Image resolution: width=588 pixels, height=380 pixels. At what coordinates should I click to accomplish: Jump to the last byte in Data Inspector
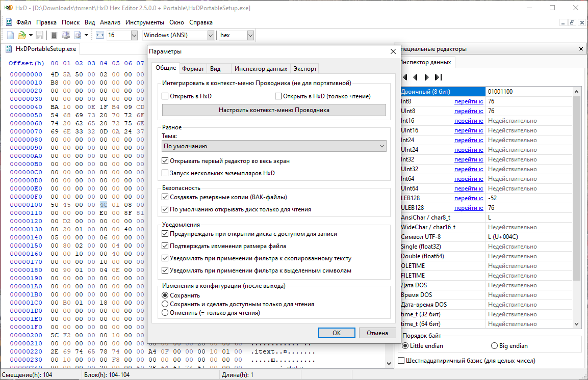coord(438,77)
